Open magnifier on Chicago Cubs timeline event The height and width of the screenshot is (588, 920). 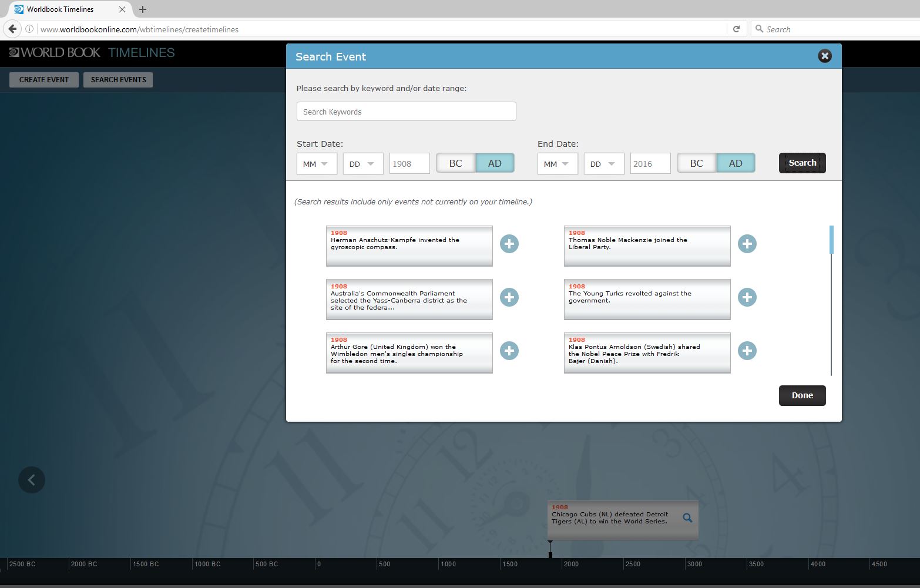(687, 518)
